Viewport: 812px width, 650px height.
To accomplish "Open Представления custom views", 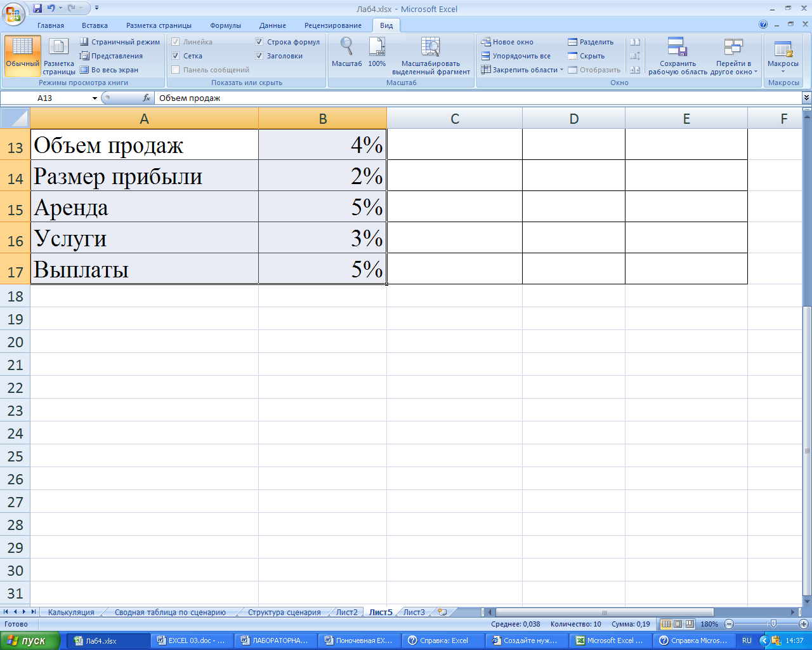I will (x=111, y=56).
